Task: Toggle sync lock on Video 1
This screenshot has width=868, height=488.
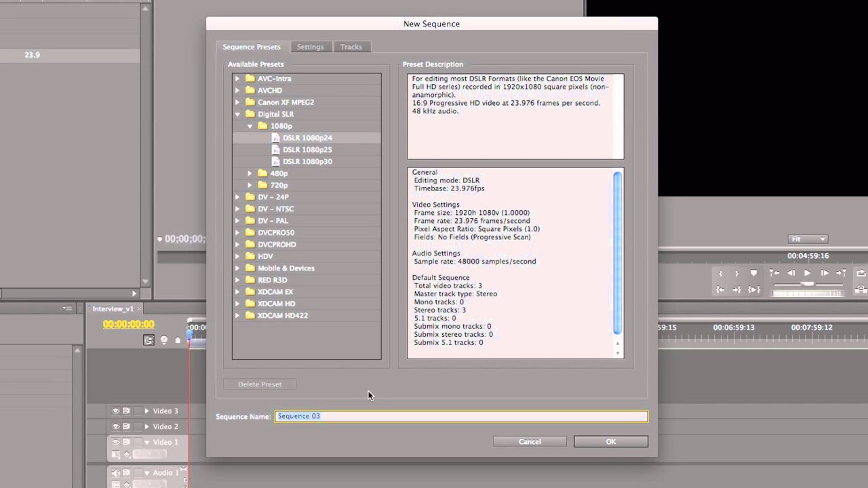Action: (126, 442)
